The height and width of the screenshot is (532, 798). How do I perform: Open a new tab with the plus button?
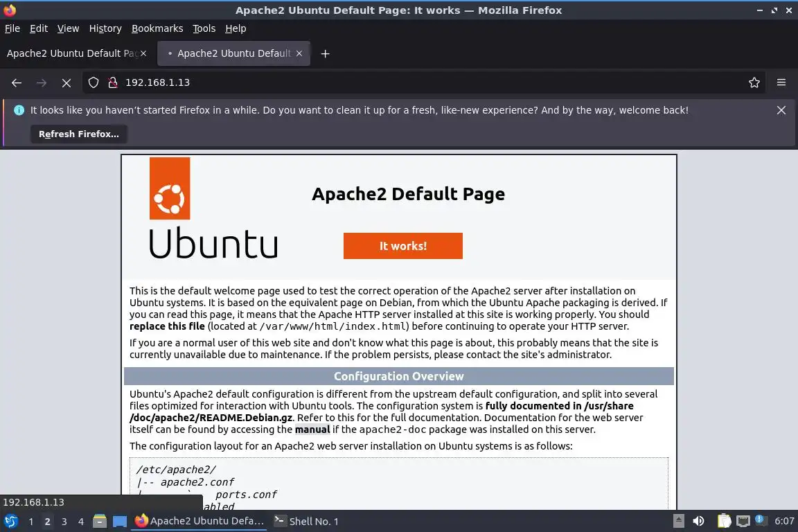(x=325, y=53)
